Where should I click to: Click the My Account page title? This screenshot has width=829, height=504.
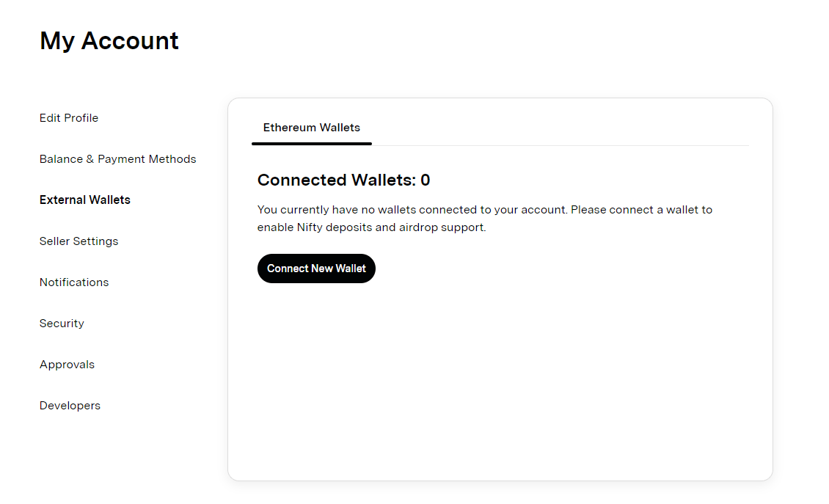coord(109,41)
